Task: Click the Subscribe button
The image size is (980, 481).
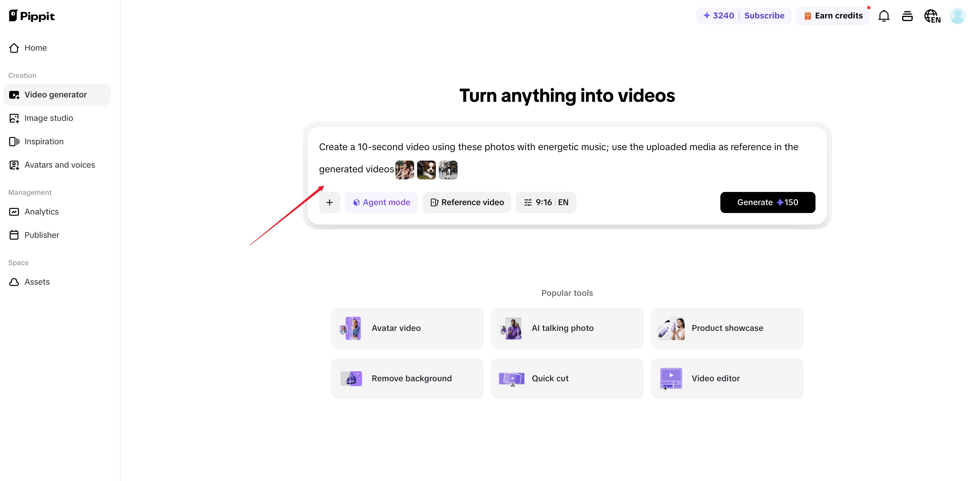Action: [764, 16]
